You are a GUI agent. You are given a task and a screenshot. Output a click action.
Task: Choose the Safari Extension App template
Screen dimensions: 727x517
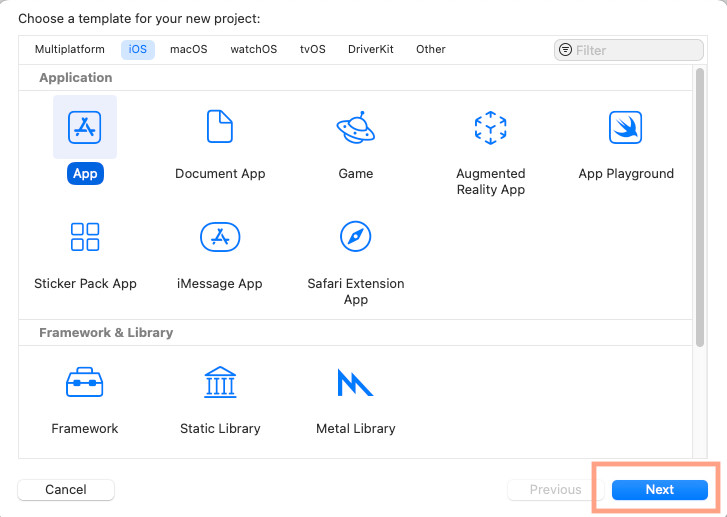point(355,238)
